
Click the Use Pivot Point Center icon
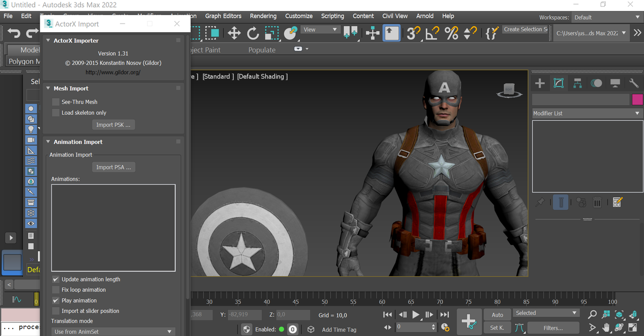click(x=351, y=33)
